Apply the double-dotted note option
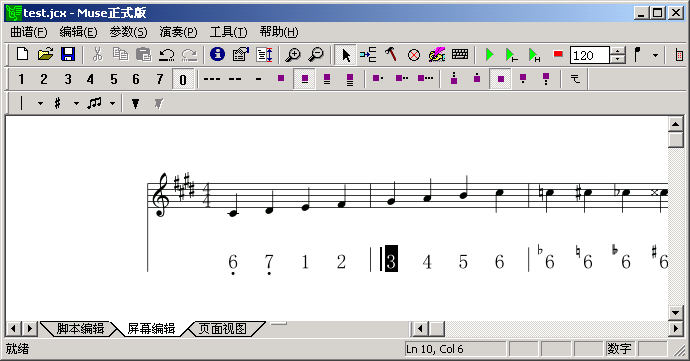 [401, 79]
